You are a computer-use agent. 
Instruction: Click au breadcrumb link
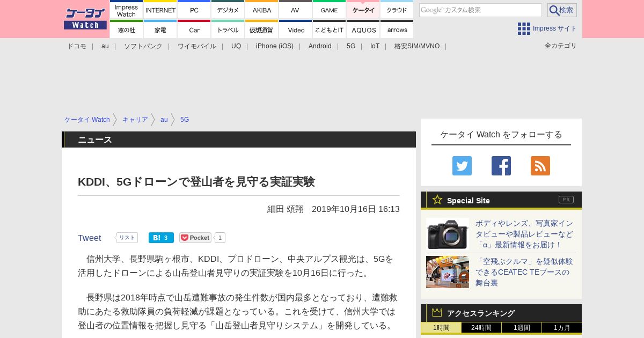(x=164, y=120)
